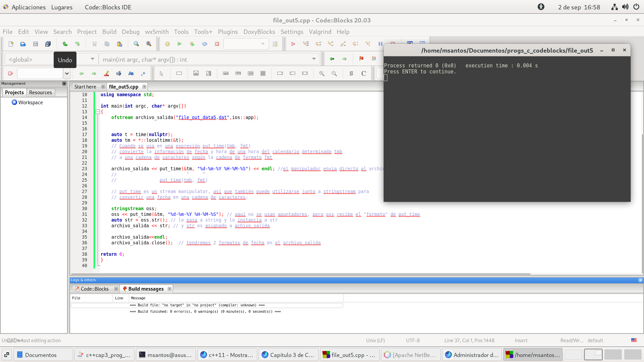Open the Build menu
The width and height of the screenshot is (644, 362).
pos(109,32)
